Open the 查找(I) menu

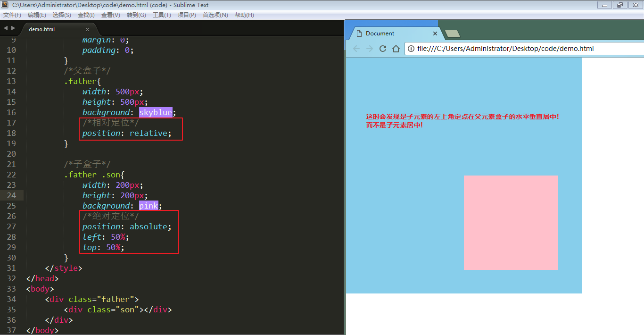(x=86, y=15)
